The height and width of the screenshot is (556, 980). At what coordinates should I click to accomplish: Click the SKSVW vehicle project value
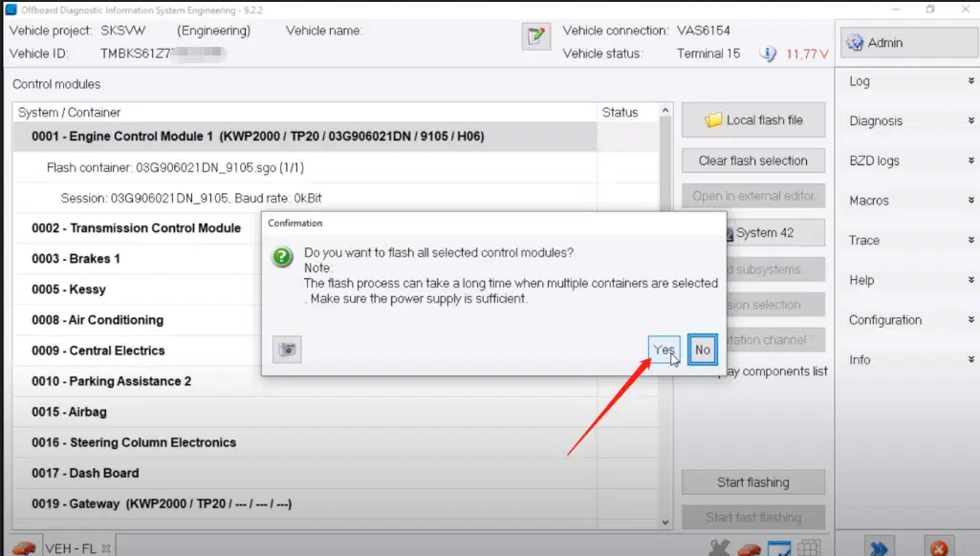click(123, 31)
